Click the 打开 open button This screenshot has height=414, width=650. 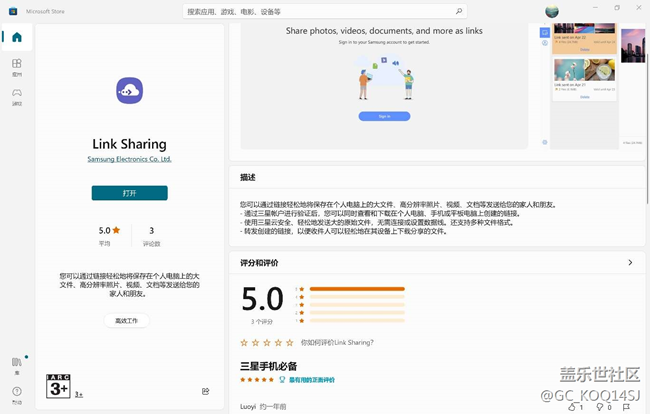[x=129, y=193]
